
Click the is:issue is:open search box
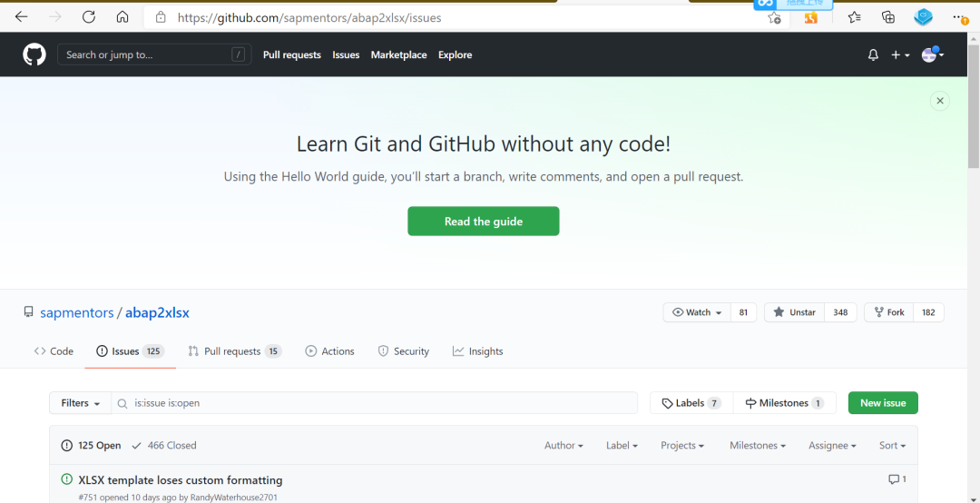[375, 403]
